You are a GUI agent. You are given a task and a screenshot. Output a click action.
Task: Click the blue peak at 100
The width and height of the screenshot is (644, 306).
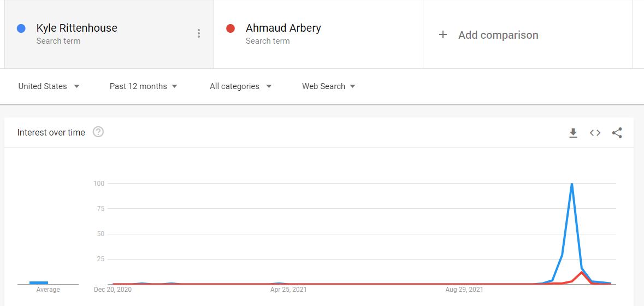(x=572, y=184)
